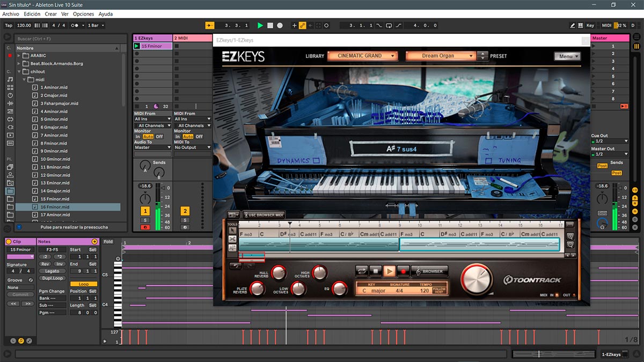The width and height of the screenshot is (644, 362).
Task: Click the clock launch box icon in Clip view
Action: tap(13, 341)
